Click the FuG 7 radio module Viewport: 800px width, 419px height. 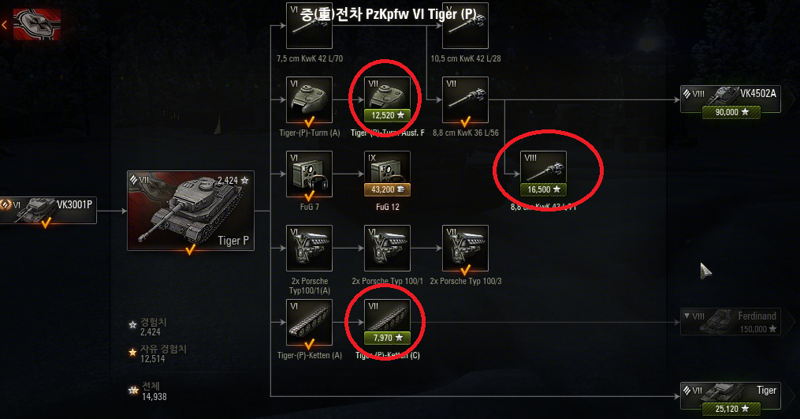point(309,174)
